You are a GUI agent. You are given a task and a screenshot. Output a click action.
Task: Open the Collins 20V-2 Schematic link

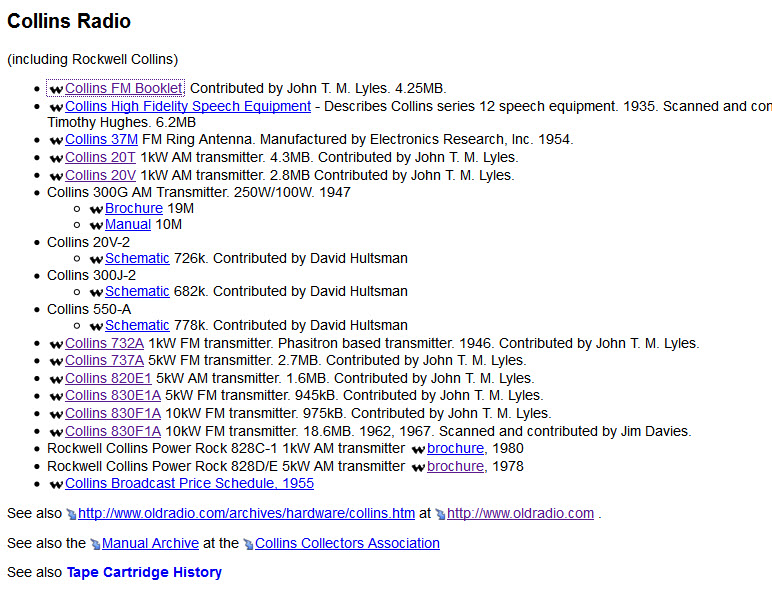[x=137, y=258]
